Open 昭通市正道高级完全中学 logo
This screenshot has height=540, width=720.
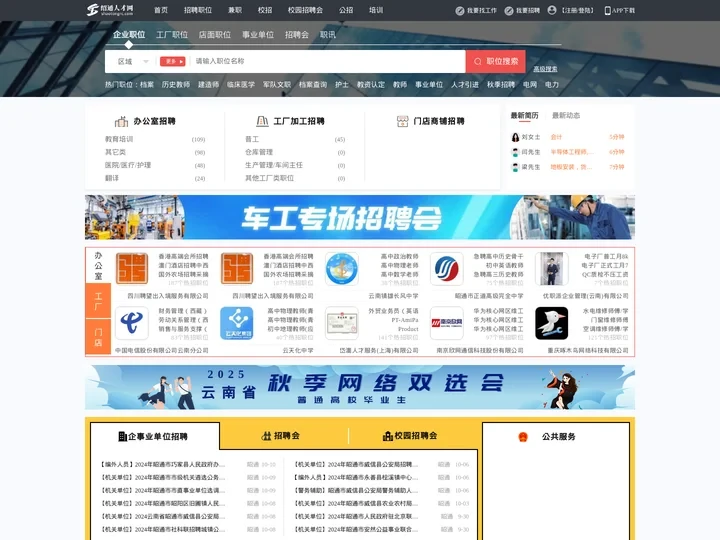pyautogui.click(x=447, y=269)
